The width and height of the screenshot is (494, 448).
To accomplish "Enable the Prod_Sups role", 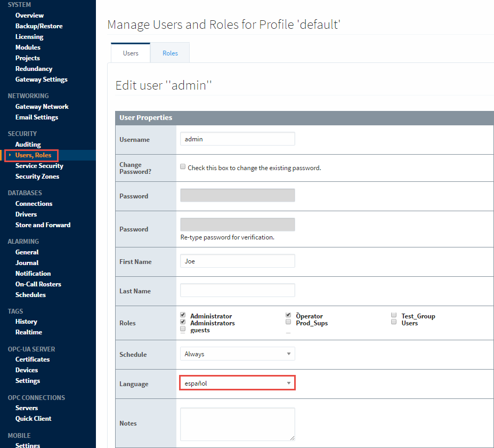I will (288, 322).
